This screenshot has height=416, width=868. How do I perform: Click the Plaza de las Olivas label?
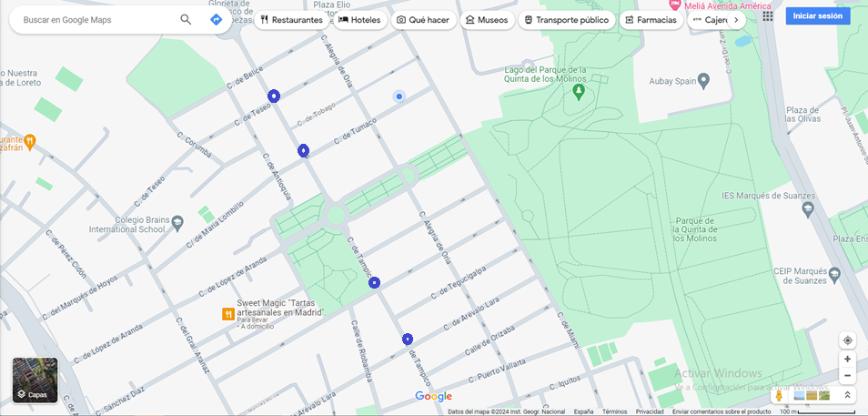coord(802,114)
